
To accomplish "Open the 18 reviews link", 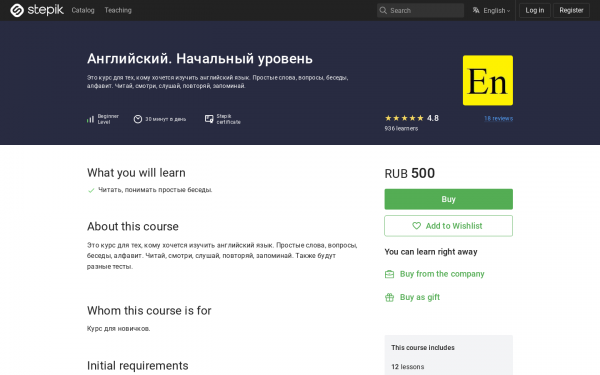I will pyautogui.click(x=498, y=118).
